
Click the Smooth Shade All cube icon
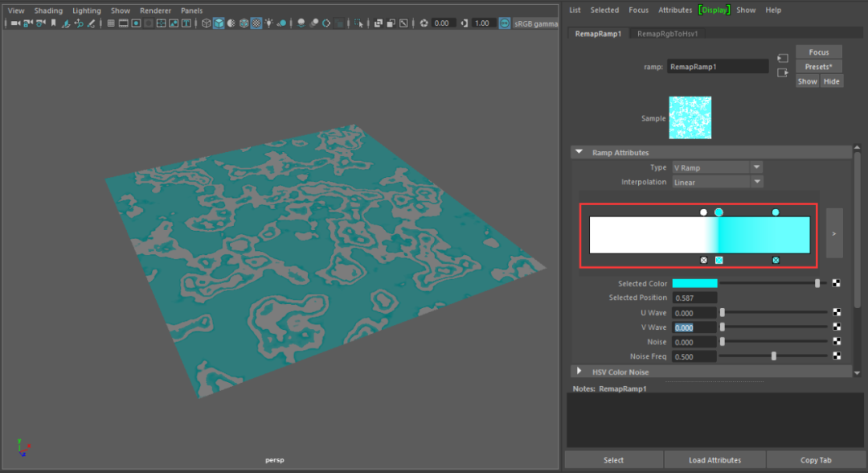pos(219,23)
